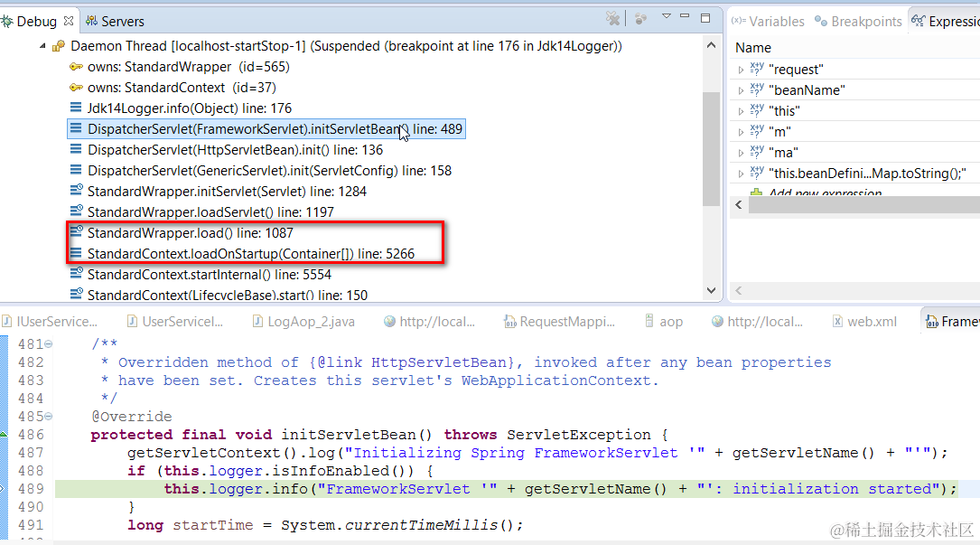This screenshot has height=545, width=980.
Task: Click frame icon of HttpServletBean init line 136
Action: coord(76,149)
